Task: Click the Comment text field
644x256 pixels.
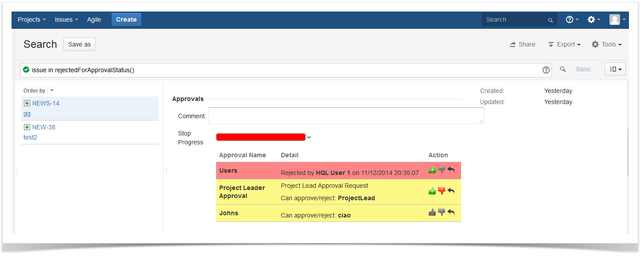Action: pyautogui.click(x=345, y=116)
